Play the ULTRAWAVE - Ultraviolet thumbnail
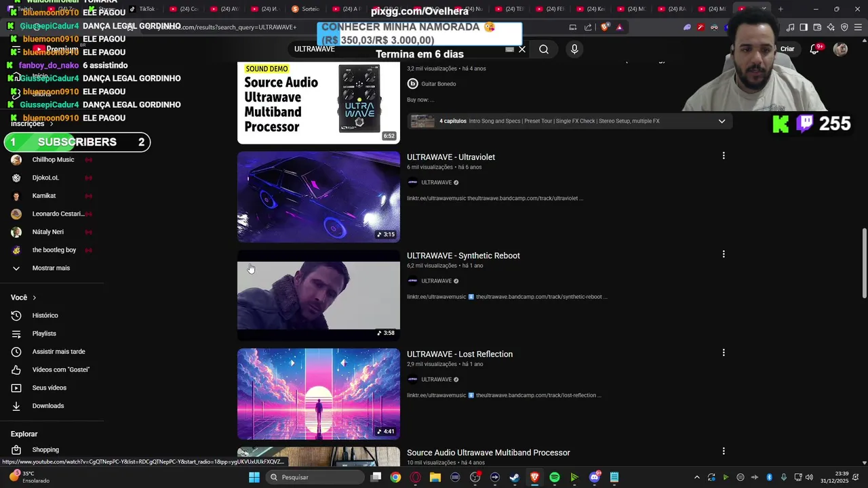The height and width of the screenshot is (488, 868). coord(319,197)
